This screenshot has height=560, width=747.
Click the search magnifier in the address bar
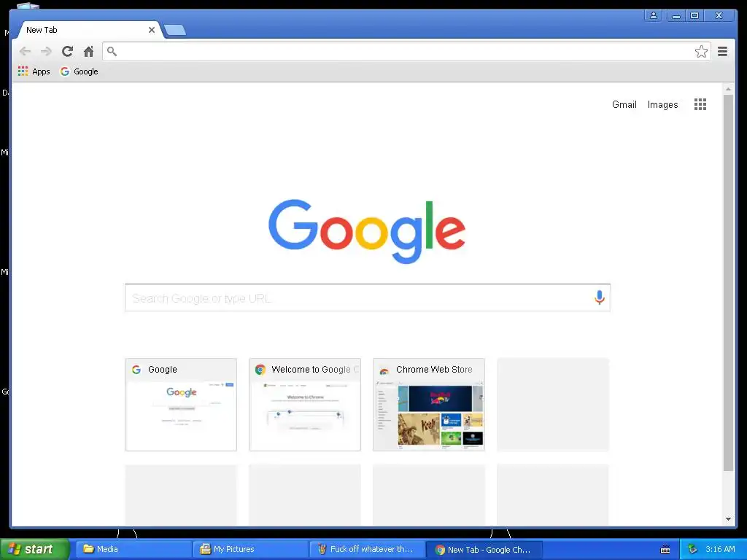coord(112,51)
